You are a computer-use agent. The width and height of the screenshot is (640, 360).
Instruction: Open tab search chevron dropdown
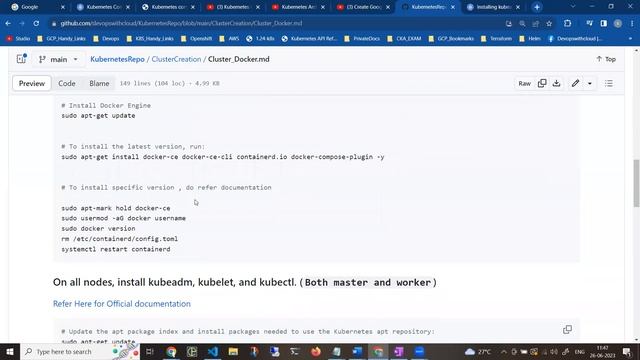click(573, 7)
